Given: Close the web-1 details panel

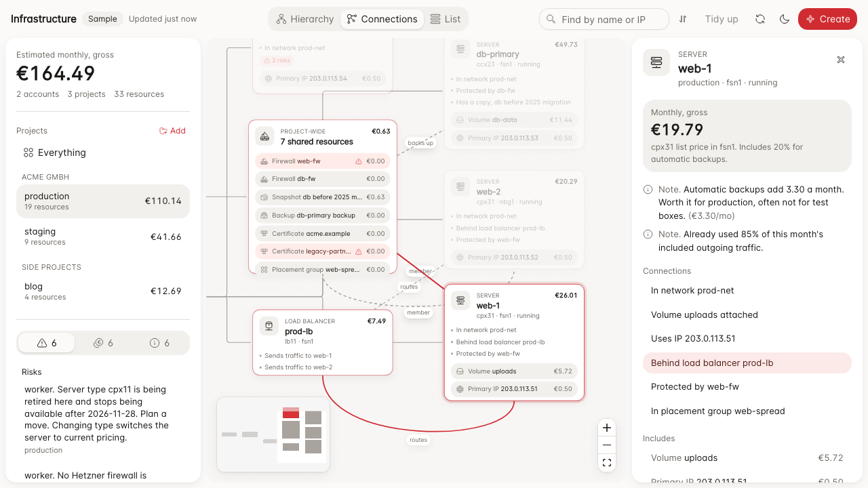Looking at the screenshot, I should (x=841, y=60).
